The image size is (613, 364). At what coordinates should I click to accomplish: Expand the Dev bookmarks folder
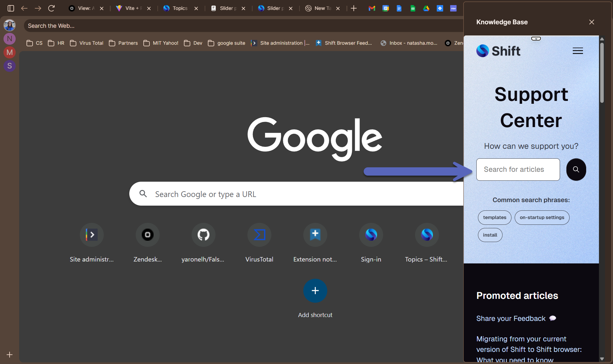pyautogui.click(x=193, y=43)
